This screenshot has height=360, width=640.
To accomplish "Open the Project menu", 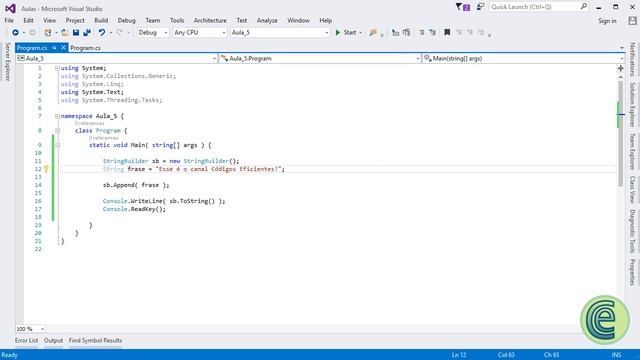I will (x=75, y=20).
